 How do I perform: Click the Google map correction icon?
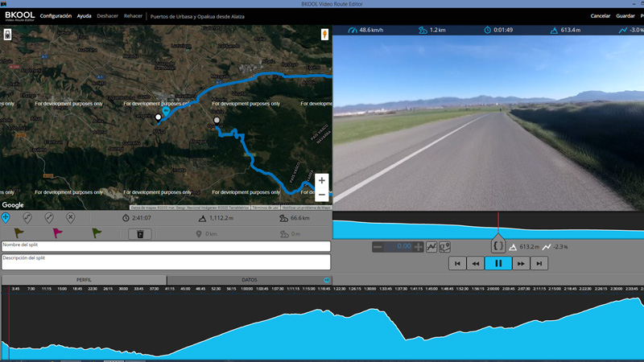coord(445,247)
